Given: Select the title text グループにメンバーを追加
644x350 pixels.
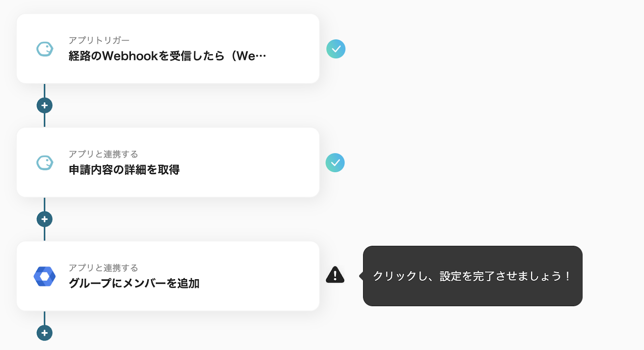Looking at the screenshot, I should pyautogui.click(x=134, y=284).
